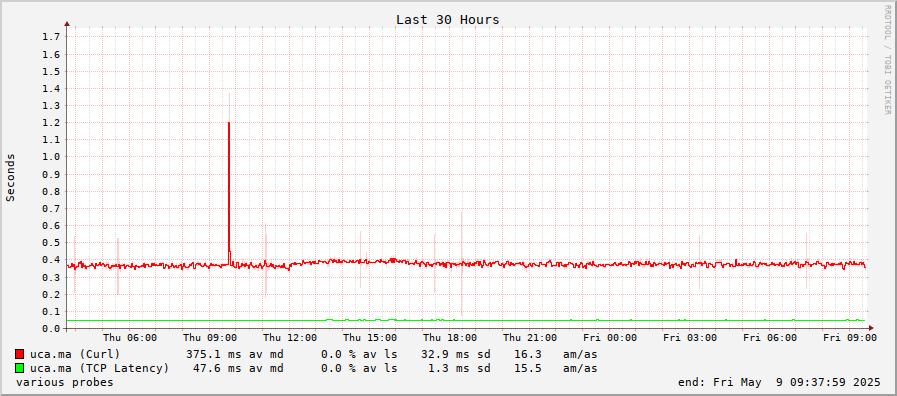Click the 'Thu 18:00' time axis label
897x396 pixels.
[450, 338]
